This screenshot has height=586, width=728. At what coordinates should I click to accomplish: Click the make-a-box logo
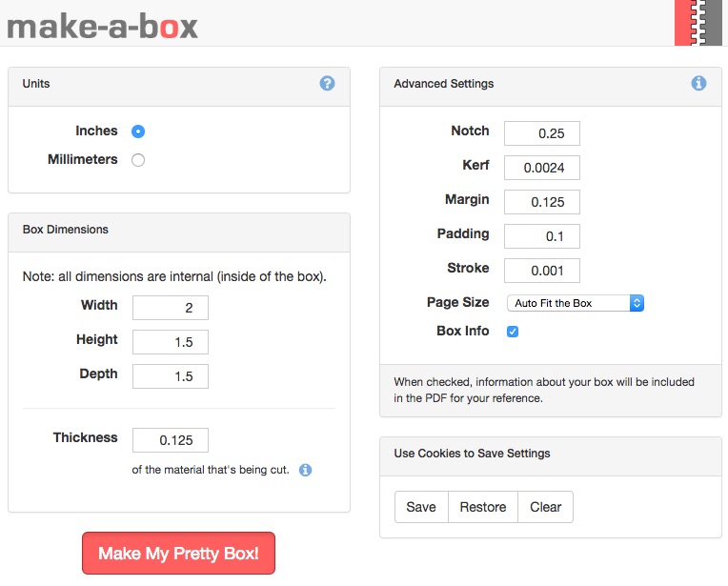[x=103, y=25]
